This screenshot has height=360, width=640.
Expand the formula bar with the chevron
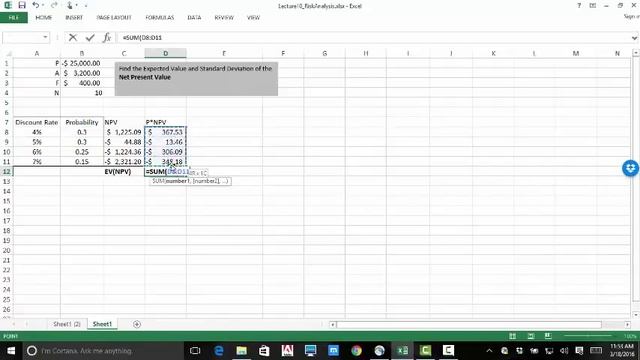click(x=634, y=38)
